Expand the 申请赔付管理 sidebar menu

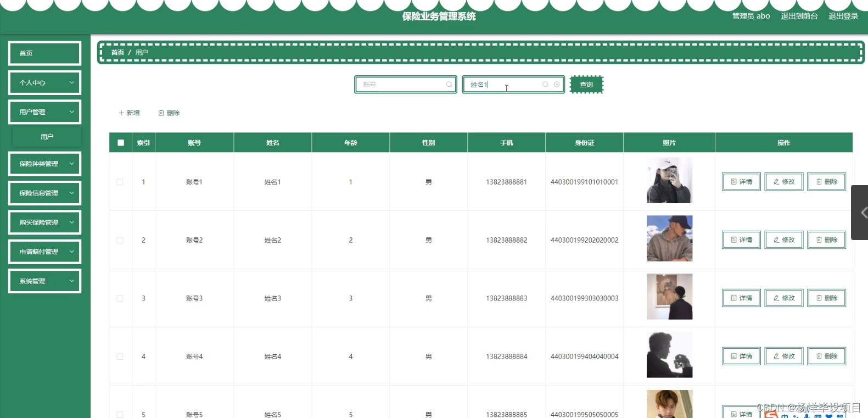[45, 252]
